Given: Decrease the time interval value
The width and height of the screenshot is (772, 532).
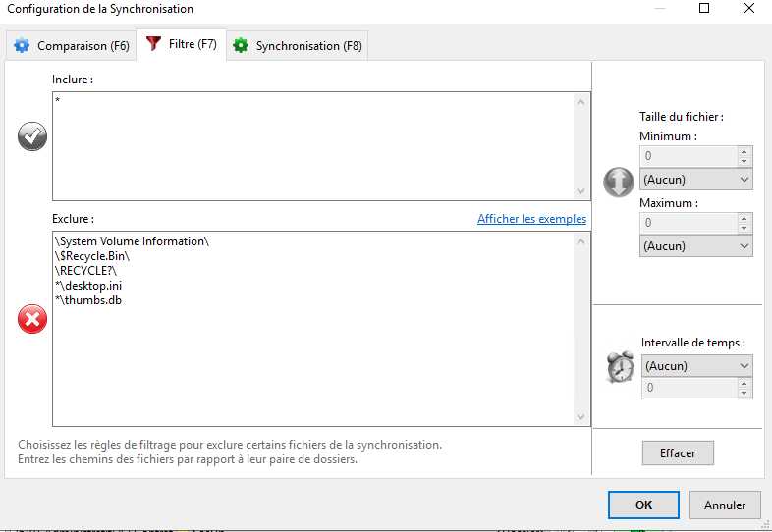Looking at the screenshot, I should (x=744, y=394).
